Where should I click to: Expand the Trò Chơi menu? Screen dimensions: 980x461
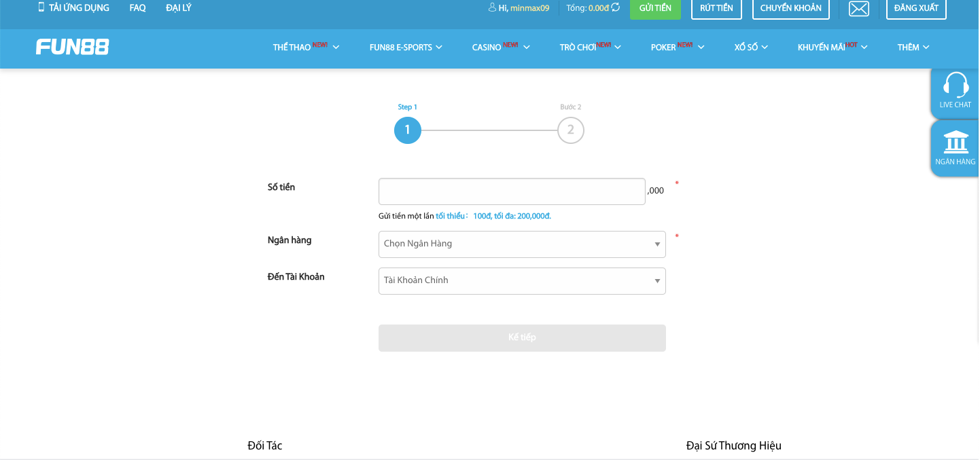[x=590, y=48]
